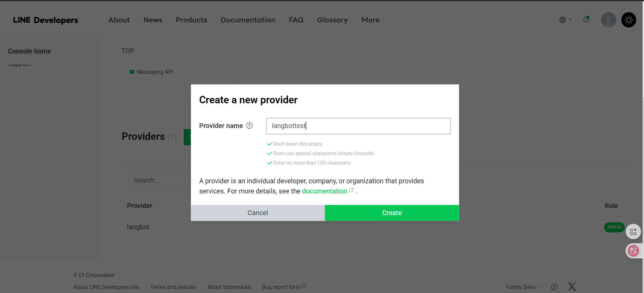
Task: Click the grid apps floating icon
Action: 633,232
